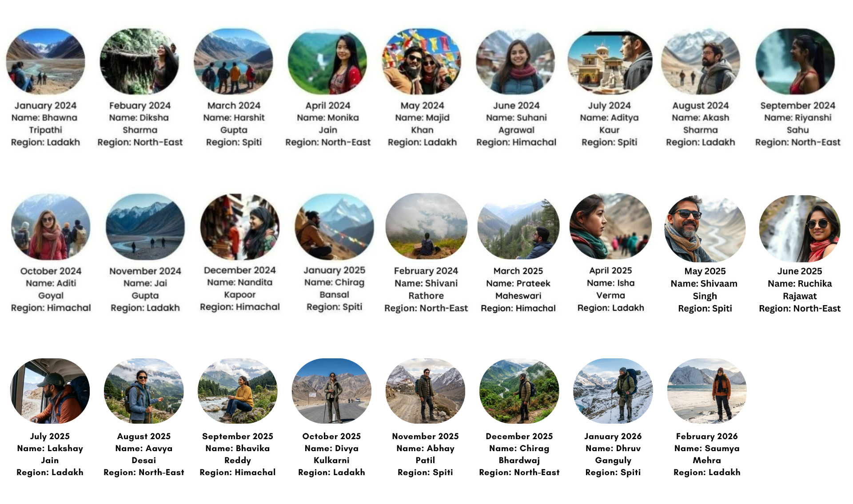Select the March 2024 Harshit Gupta photo

click(x=234, y=61)
